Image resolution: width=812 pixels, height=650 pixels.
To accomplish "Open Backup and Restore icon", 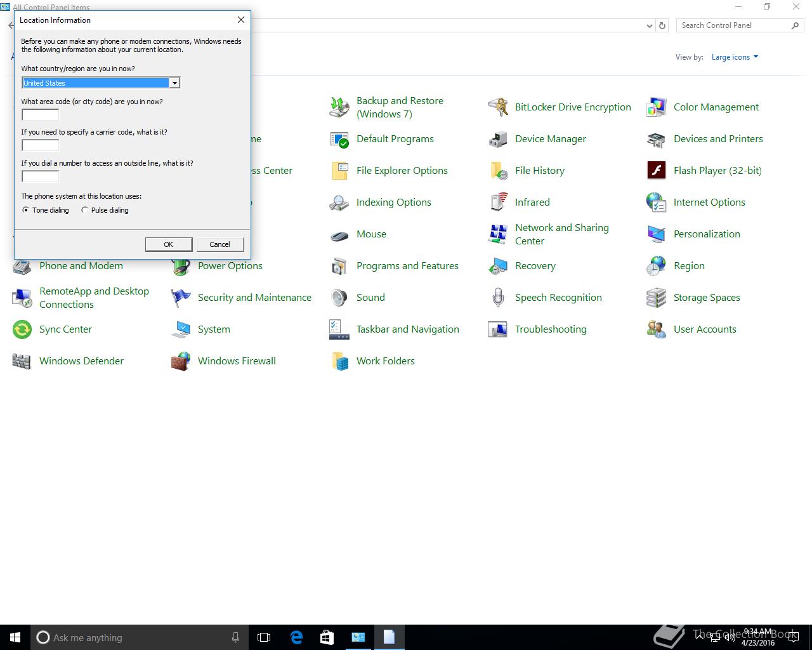I will [x=339, y=107].
